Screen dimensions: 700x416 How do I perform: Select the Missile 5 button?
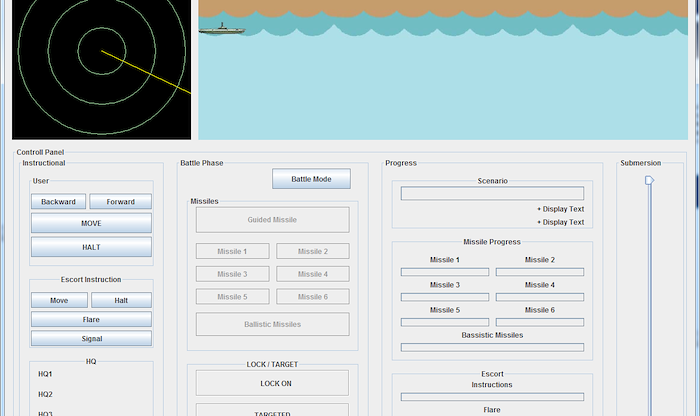pyautogui.click(x=233, y=296)
